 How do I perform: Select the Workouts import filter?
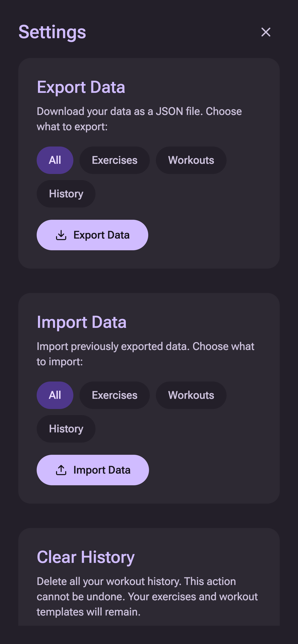(191, 395)
